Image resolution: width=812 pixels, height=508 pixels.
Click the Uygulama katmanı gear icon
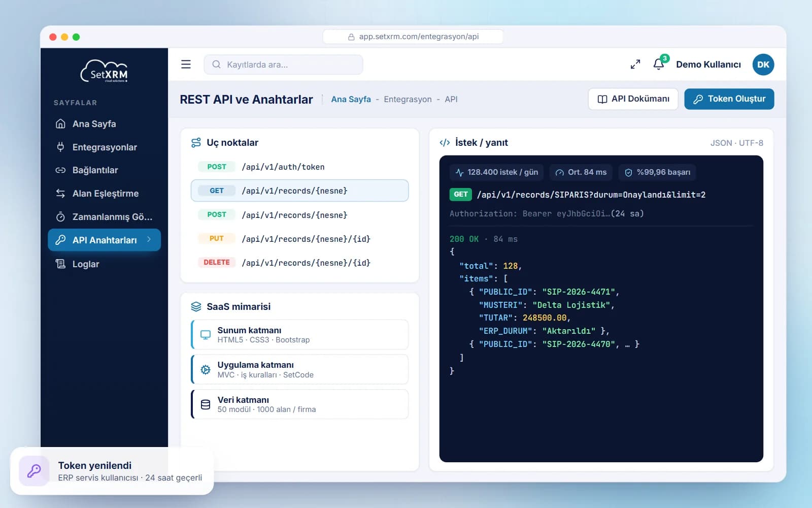pos(206,370)
